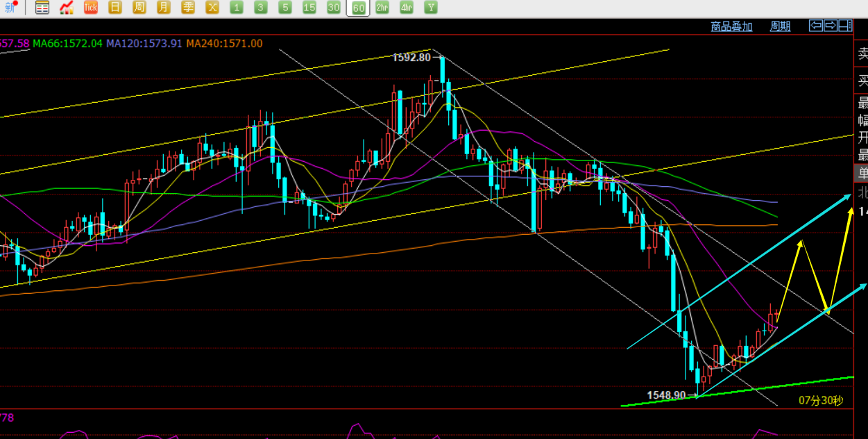This screenshot has width=868, height=439.
Task: Click the 新 news button
Action: [x=10, y=8]
